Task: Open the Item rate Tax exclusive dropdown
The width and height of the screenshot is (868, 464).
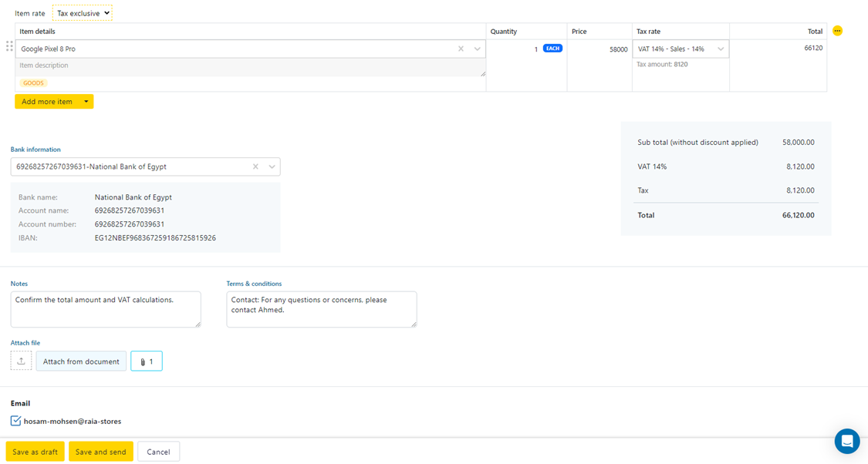Action: (83, 13)
